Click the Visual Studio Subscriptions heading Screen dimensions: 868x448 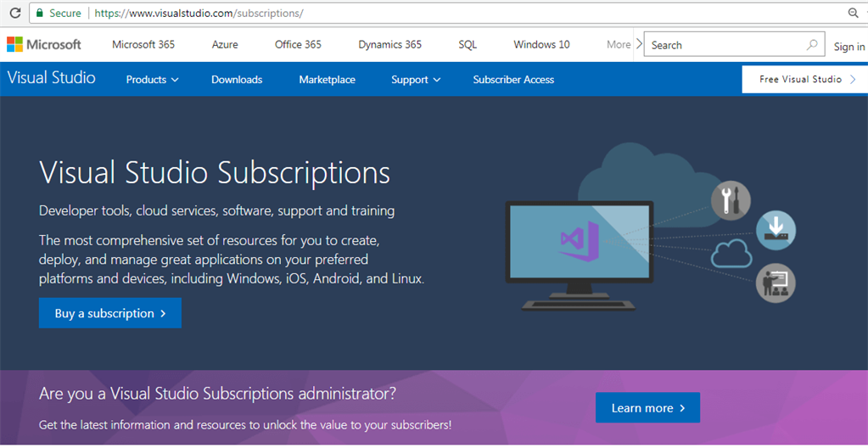pyautogui.click(x=215, y=172)
